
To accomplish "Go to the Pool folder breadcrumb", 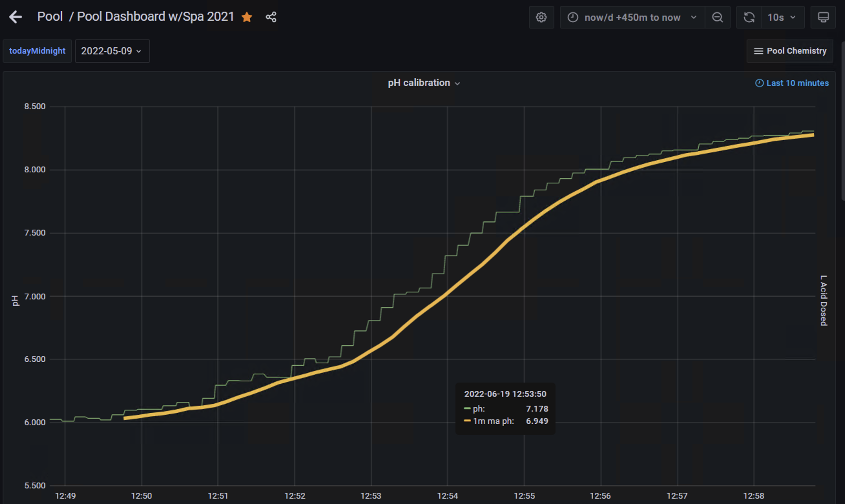I will (x=50, y=16).
